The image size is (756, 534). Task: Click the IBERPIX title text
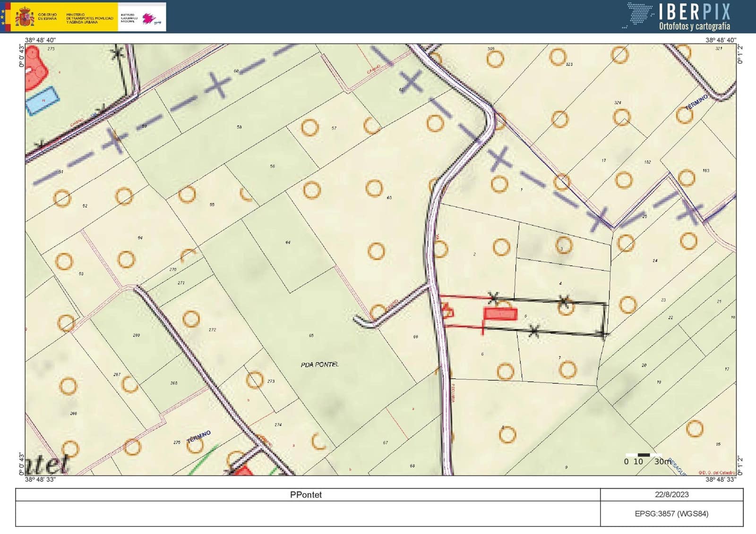pyautogui.click(x=695, y=11)
